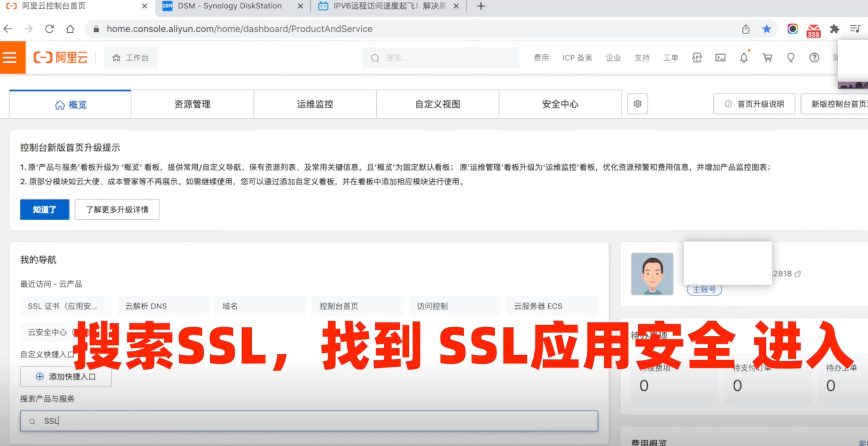Click 添加快捷入口 button

[x=66, y=376]
